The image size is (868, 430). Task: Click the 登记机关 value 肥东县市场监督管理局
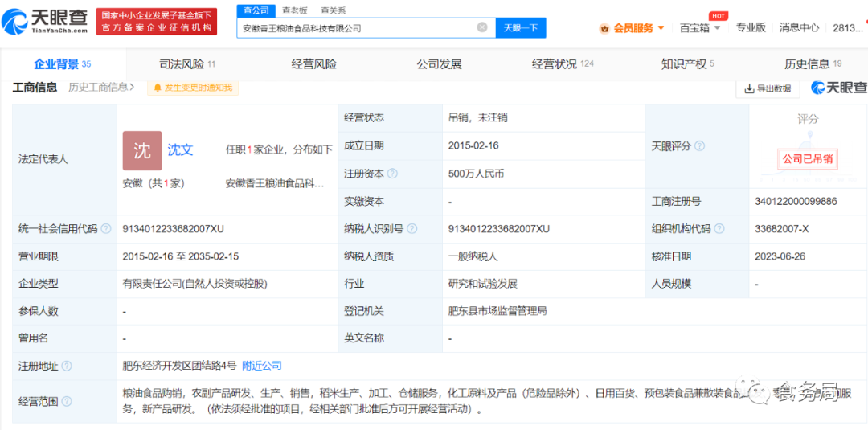pos(497,311)
